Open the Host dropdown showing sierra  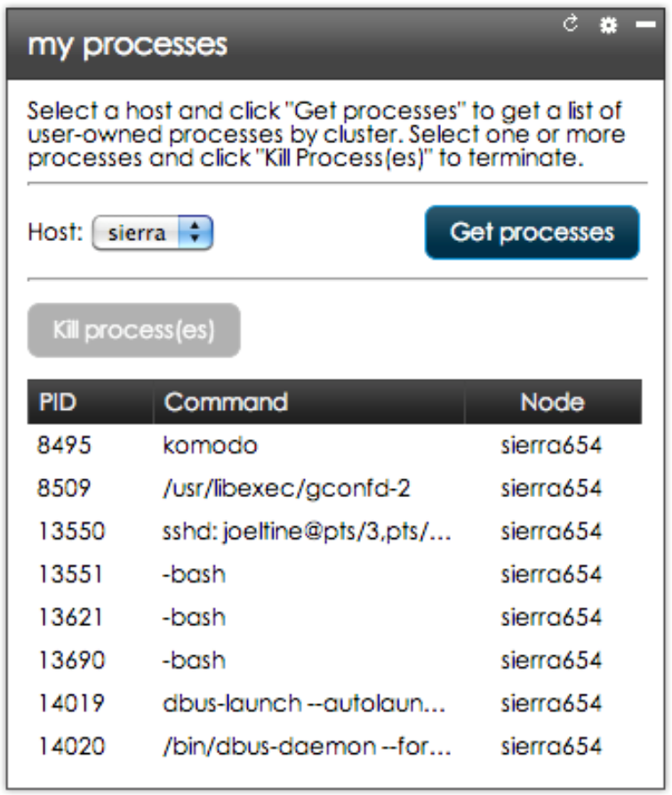pos(153,233)
